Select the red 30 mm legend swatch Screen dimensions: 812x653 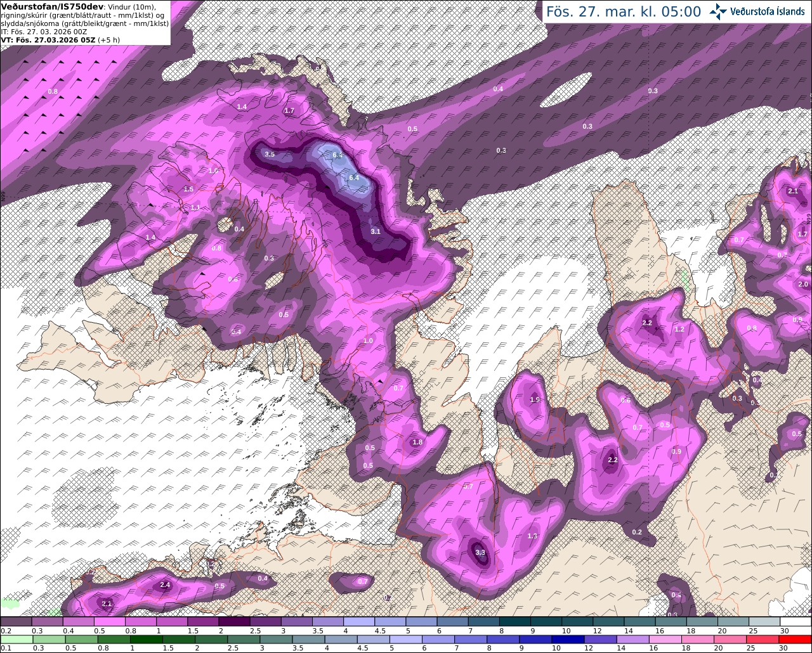796,639
